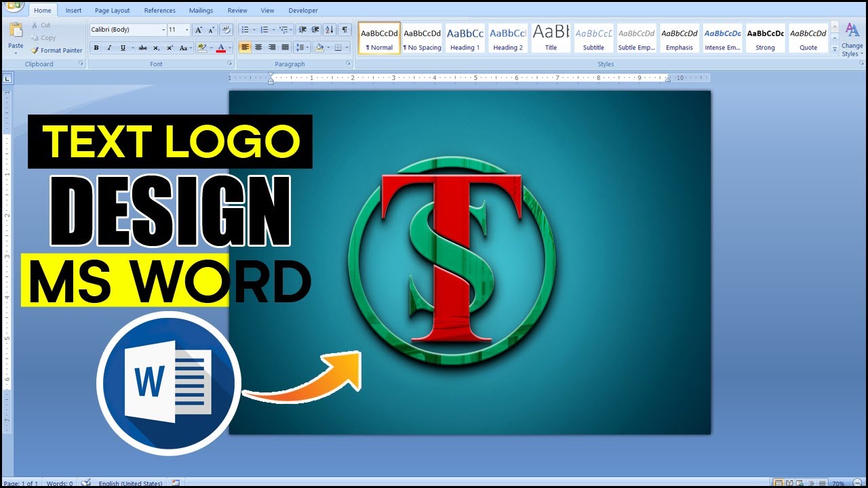Go to the Developer tab
This screenshot has width=868, height=488.
tap(303, 10)
